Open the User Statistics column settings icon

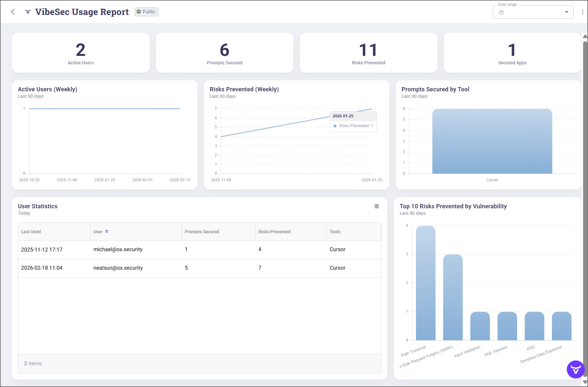pos(377,206)
